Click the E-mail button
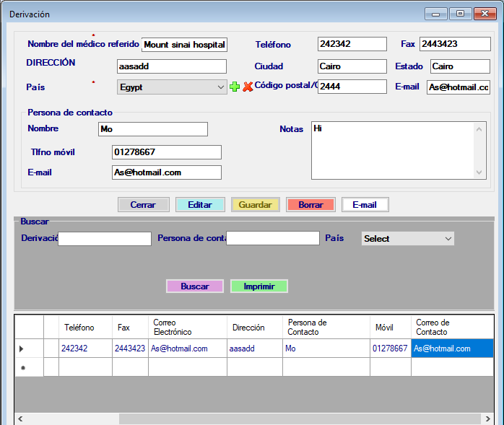This screenshot has width=504, height=425. tap(365, 205)
